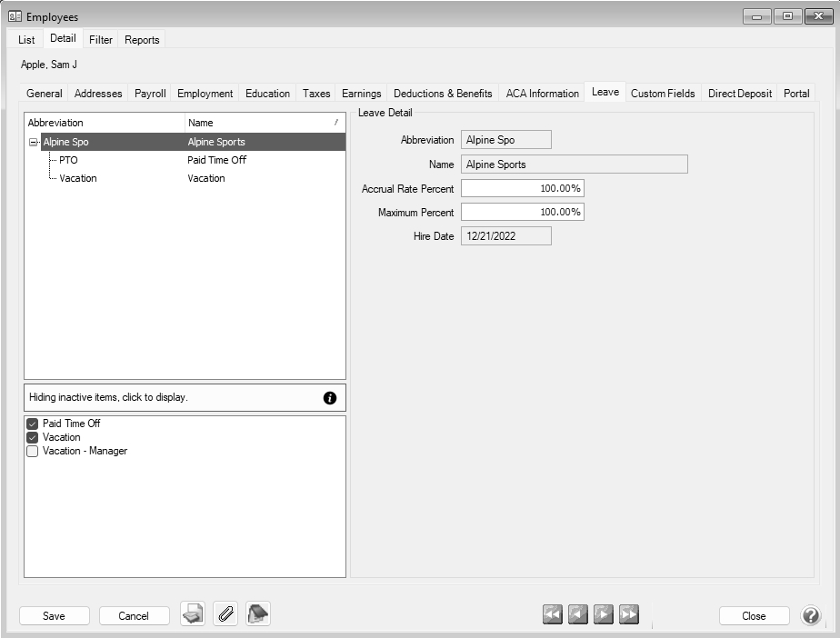
Task: Advance to the next employee record
Action: [x=603, y=615]
